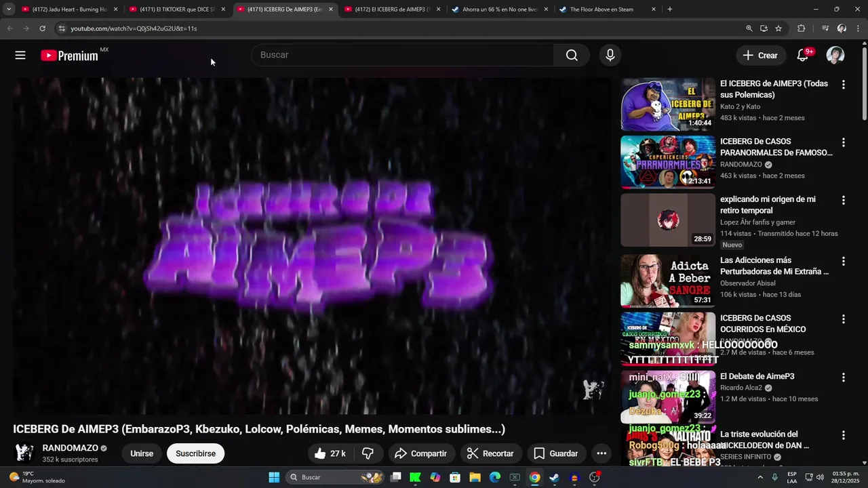
Task: Open Windows Start menu
Action: tap(274, 477)
